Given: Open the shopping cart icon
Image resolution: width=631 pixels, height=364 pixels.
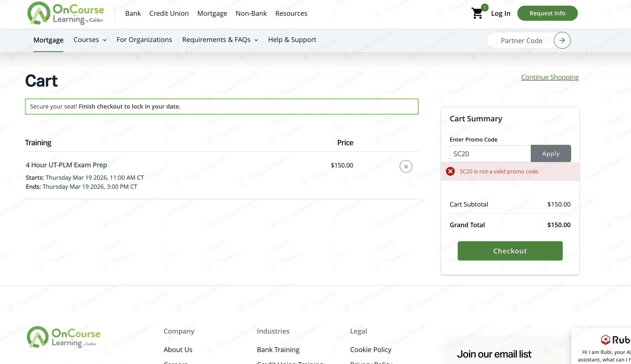Looking at the screenshot, I should pos(477,13).
